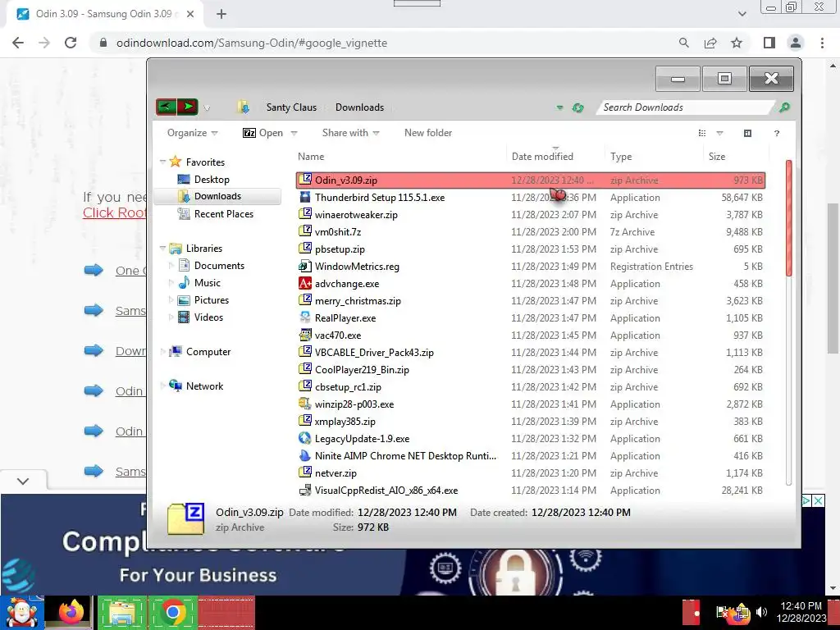Select the Videos library
Image resolution: width=840 pixels, height=630 pixels.
pyautogui.click(x=208, y=317)
